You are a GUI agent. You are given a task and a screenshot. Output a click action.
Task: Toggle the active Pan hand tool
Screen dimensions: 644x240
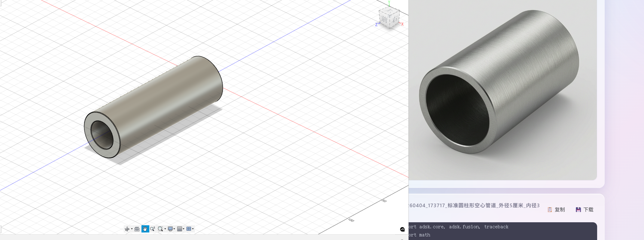coord(145,229)
